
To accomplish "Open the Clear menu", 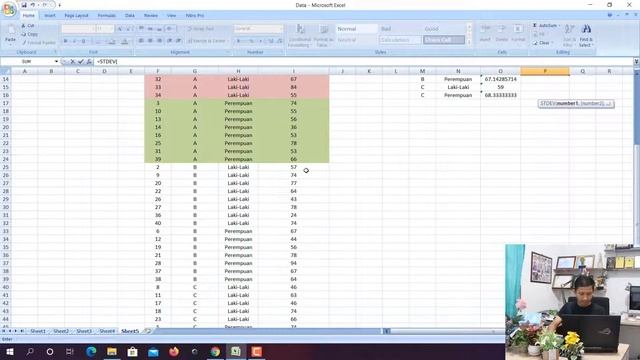I will point(543,43).
